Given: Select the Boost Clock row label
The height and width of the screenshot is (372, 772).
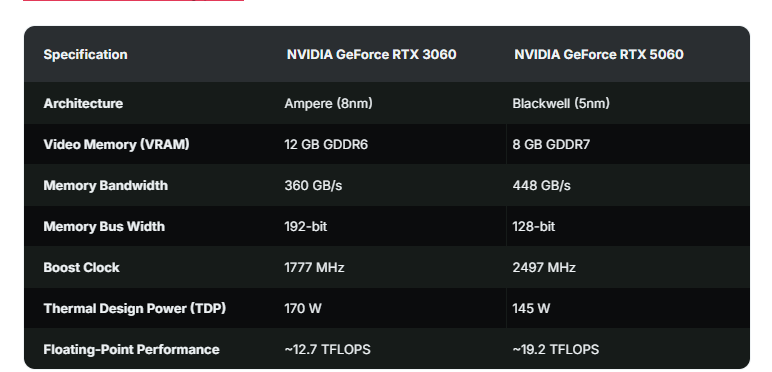Looking at the screenshot, I should click(81, 268).
